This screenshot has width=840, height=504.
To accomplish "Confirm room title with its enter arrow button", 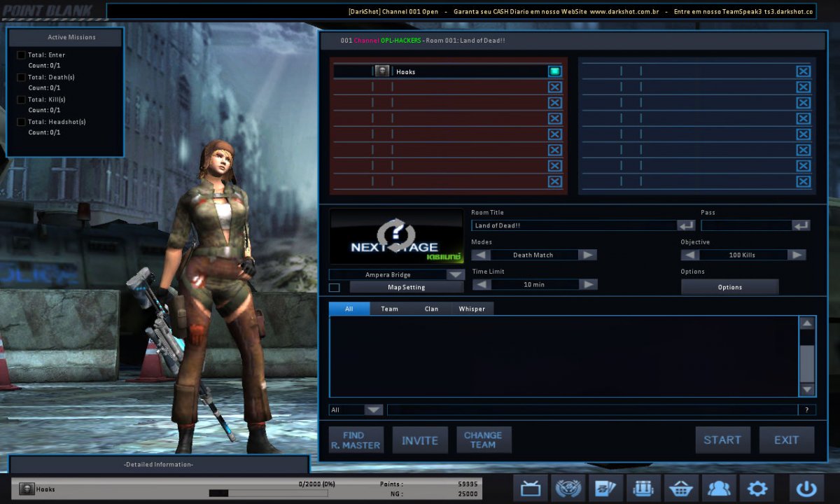I will 686,225.
